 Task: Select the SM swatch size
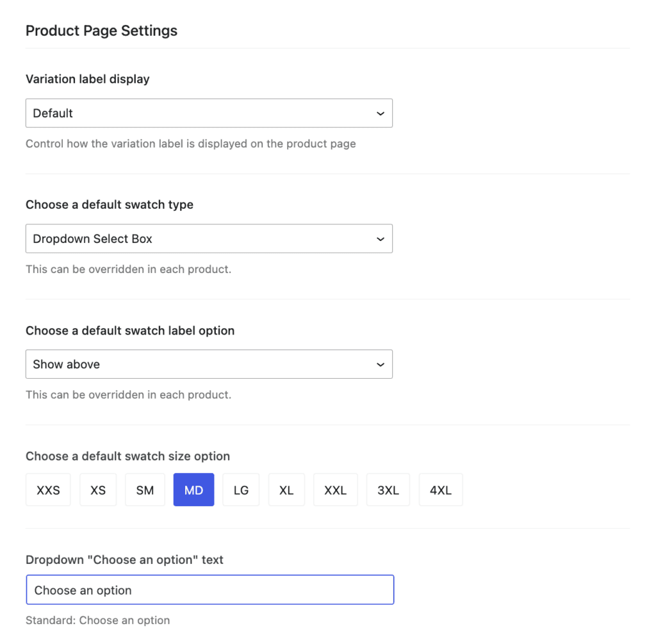pyautogui.click(x=145, y=490)
